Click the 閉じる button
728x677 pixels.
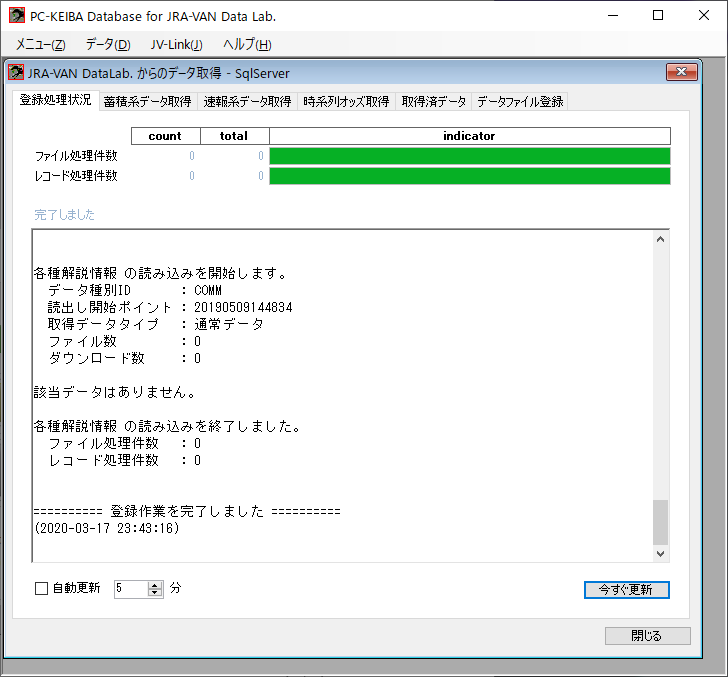647,636
